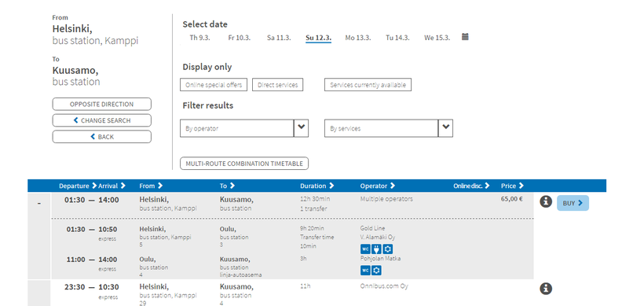644x306 pixels.
Task: Sort results by Arrival column
Action: tap(112, 186)
